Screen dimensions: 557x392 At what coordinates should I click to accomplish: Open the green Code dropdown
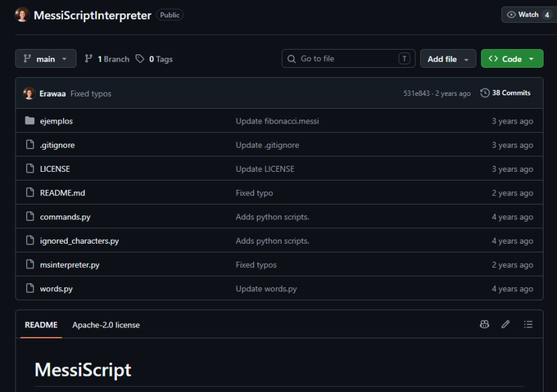[512, 59]
